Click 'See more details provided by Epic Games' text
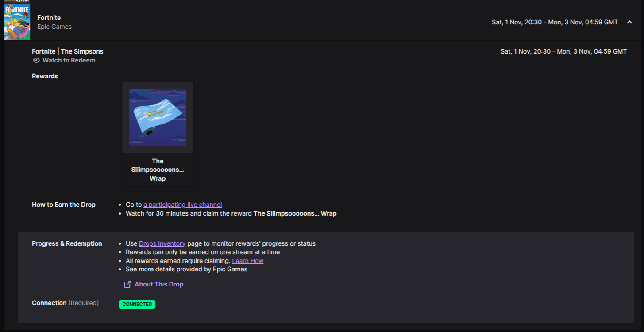The width and height of the screenshot is (644, 332). point(187,269)
